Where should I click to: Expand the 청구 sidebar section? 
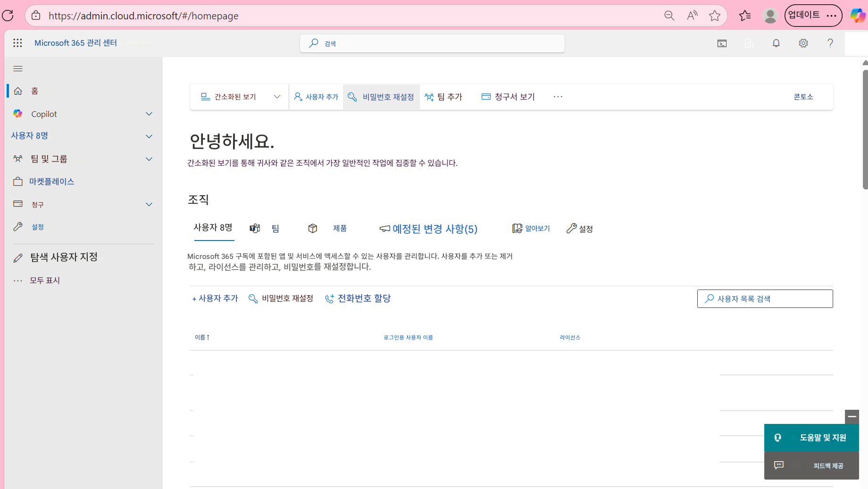(149, 204)
